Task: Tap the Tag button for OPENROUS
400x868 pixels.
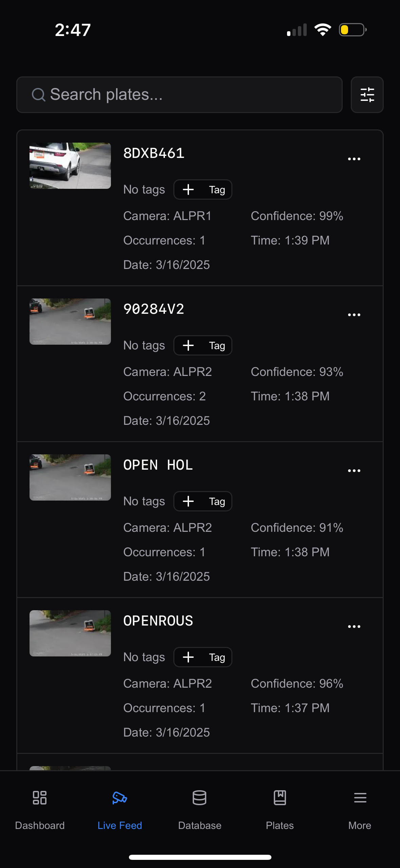Action: tap(203, 657)
